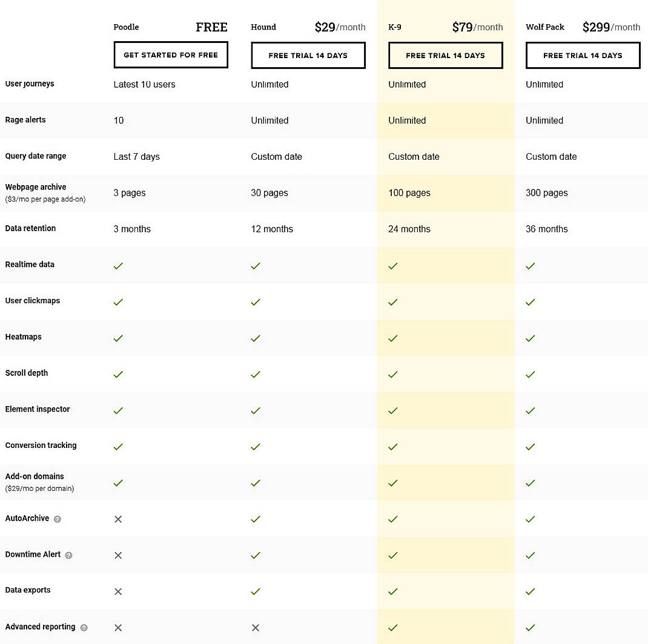Viewport: 648px width, 644px height.
Task: Click the Data retention row label
Action: 30,228
